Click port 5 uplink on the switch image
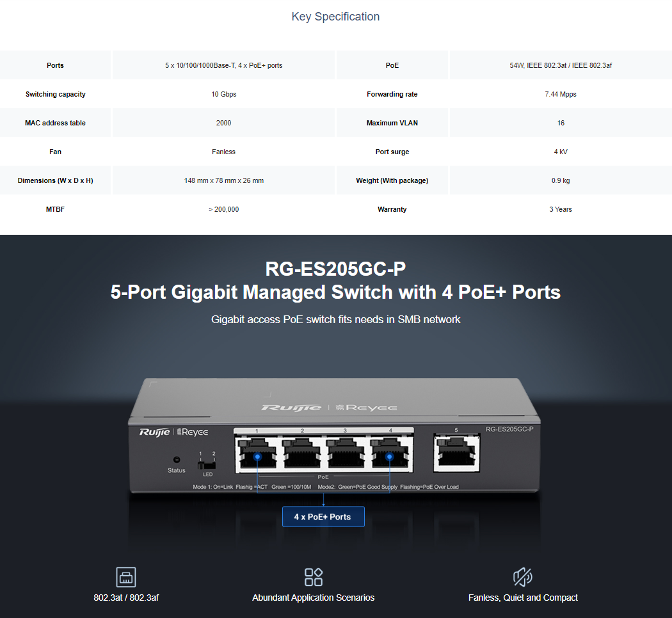Screen dimensions: 672x618 456,453
